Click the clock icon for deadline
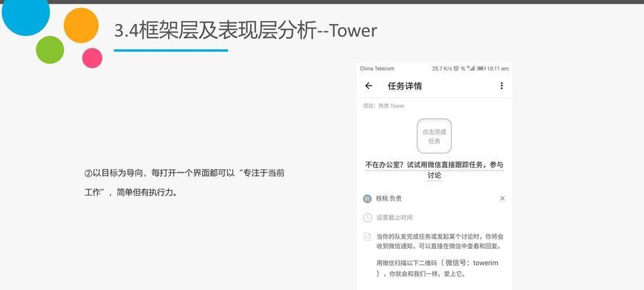 [367, 217]
